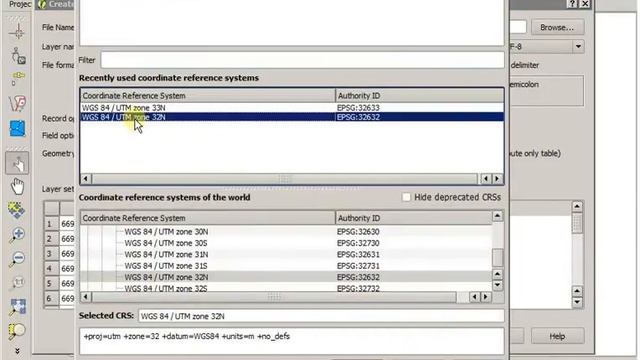Select row header 1 in sample table
This screenshot has height=360, width=640.
click(51, 224)
